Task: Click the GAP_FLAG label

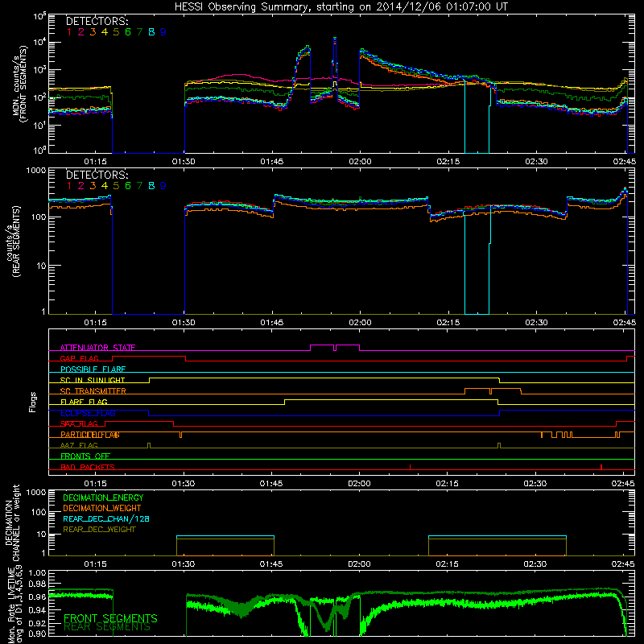Action: (79, 358)
